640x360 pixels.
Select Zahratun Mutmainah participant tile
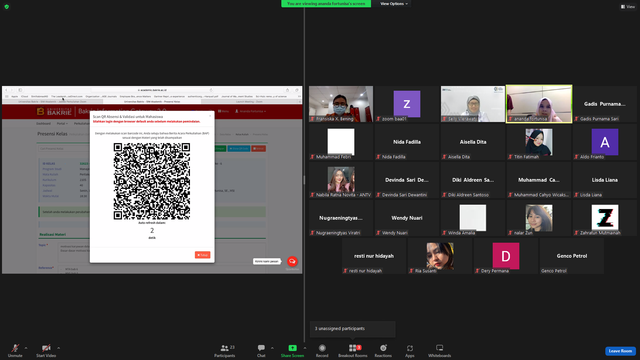[604, 218]
